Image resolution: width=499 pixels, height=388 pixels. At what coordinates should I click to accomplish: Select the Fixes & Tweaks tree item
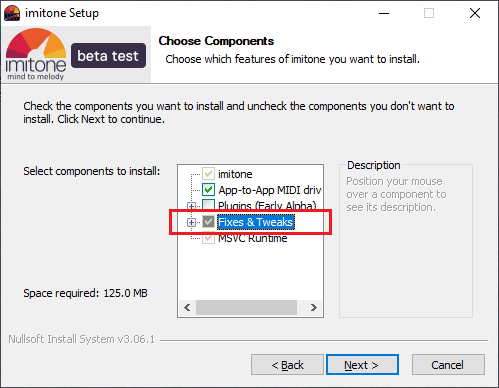click(256, 222)
